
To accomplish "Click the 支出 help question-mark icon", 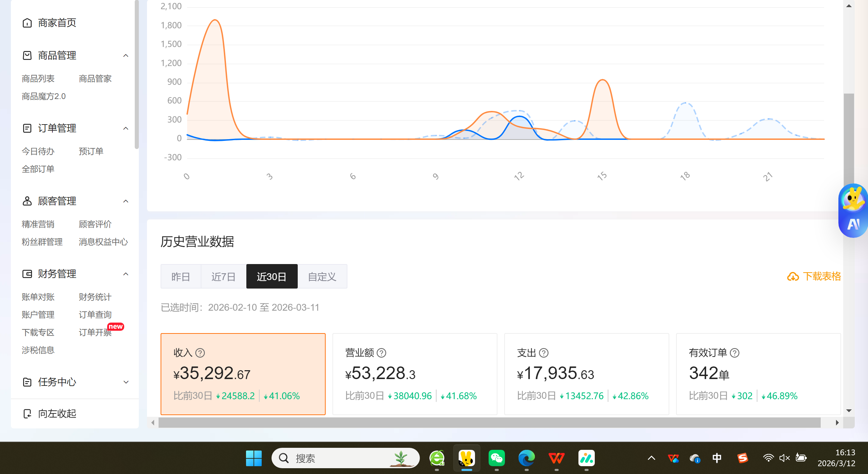I will [x=544, y=353].
